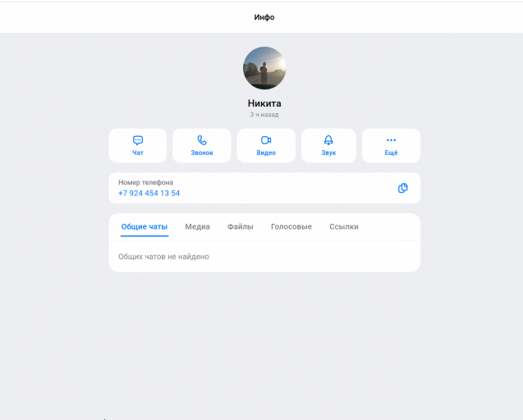Switch to the Медиа tab

pyautogui.click(x=197, y=226)
